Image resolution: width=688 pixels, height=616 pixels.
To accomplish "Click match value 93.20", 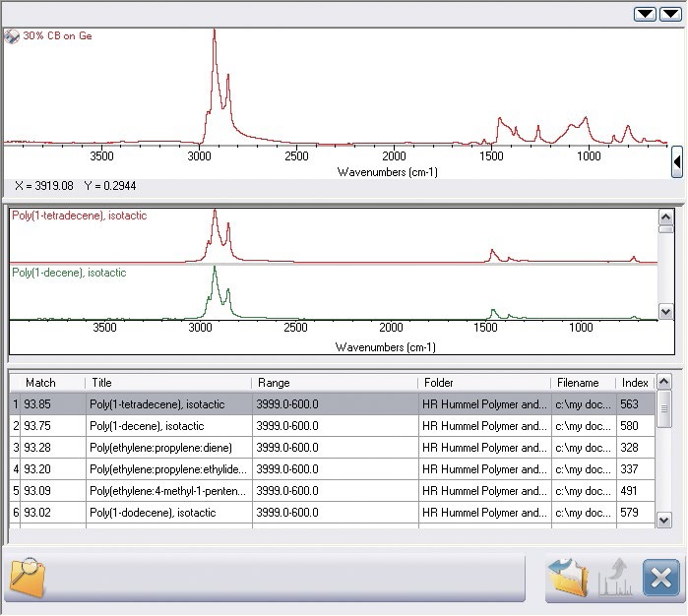I will click(x=37, y=469).
